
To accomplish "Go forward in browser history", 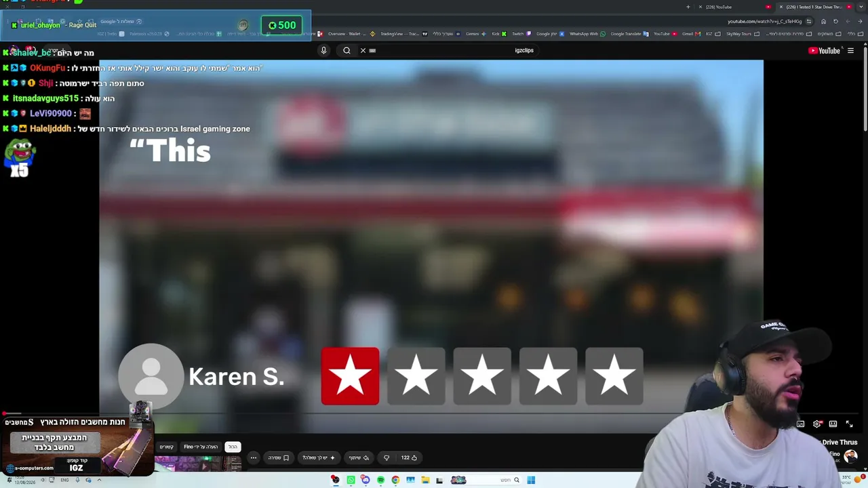I will pyautogui.click(x=848, y=21).
